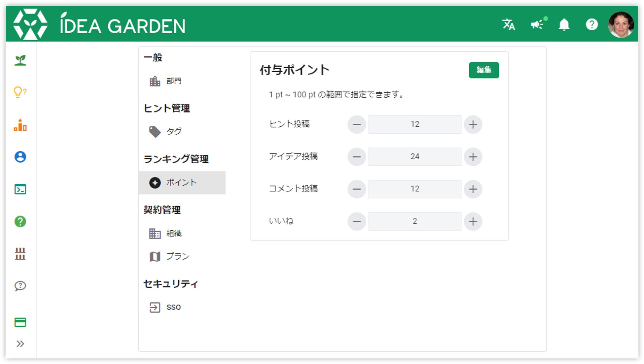This screenshot has width=644, height=364.
Task: Decrease アイデア投稿 points with minus button
Action: click(357, 157)
